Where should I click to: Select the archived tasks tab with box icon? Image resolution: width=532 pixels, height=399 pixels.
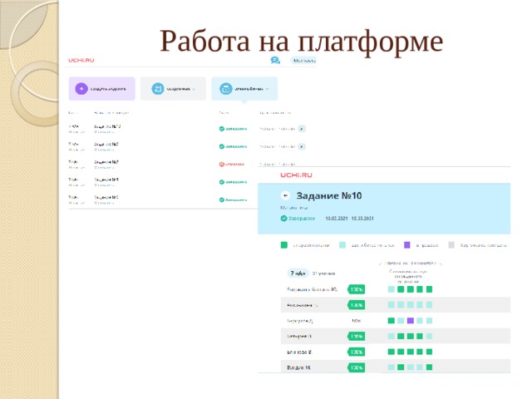click(x=244, y=89)
